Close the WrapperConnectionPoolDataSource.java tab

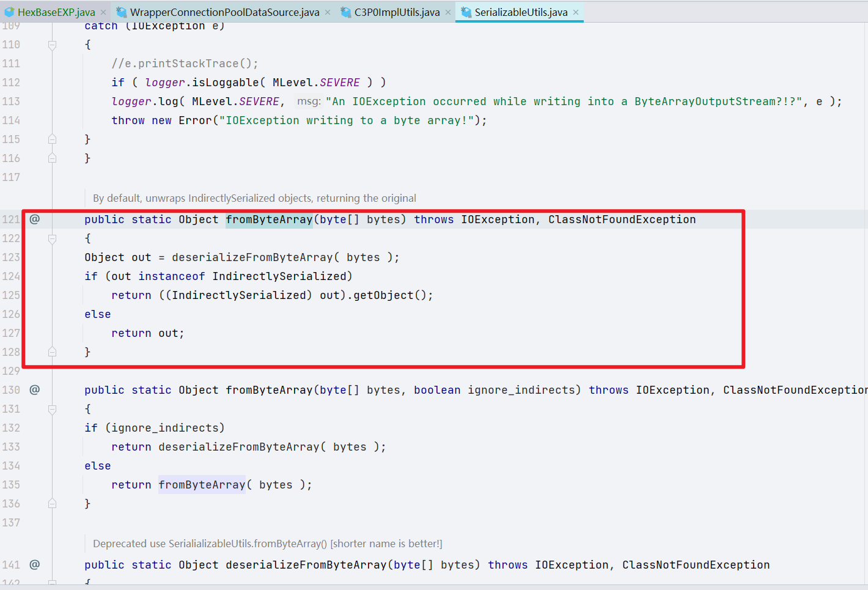[328, 12]
